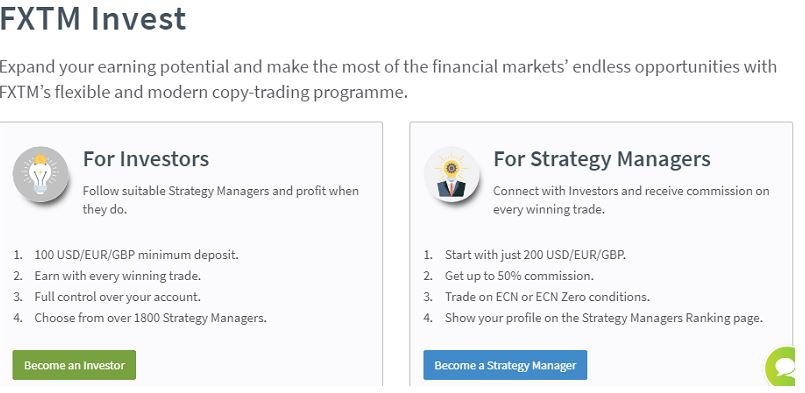
Task: Click the Strategy Managers Ranking page item
Action: [604, 318]
